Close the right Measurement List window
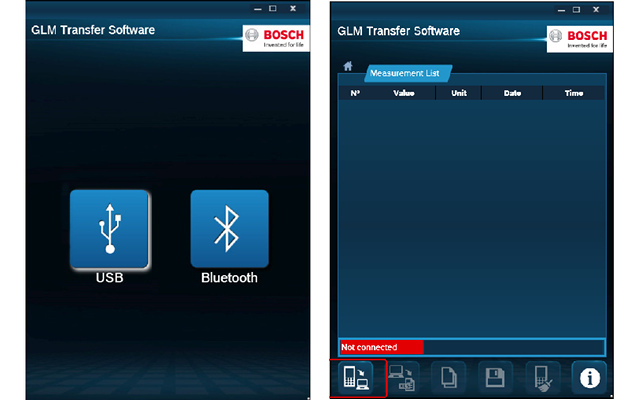This screenshot has height=400, width=640. (596, 9)
